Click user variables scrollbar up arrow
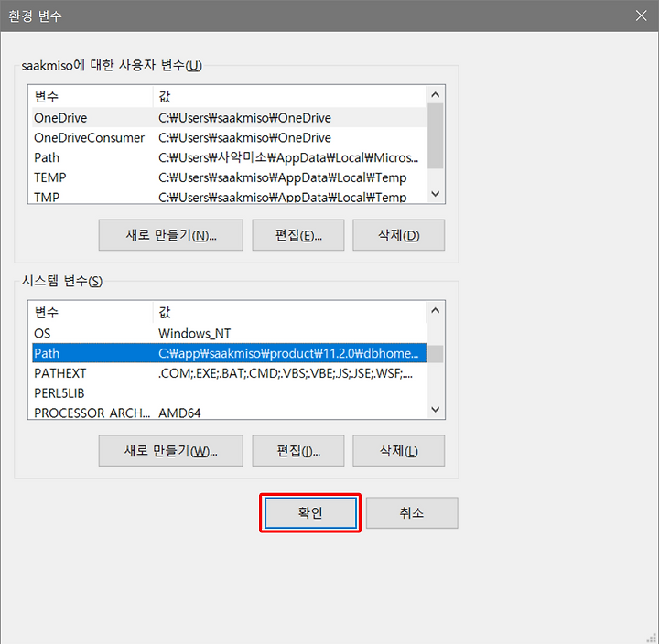The width and height of the screenshot is (659, 644). pos(436,94)
